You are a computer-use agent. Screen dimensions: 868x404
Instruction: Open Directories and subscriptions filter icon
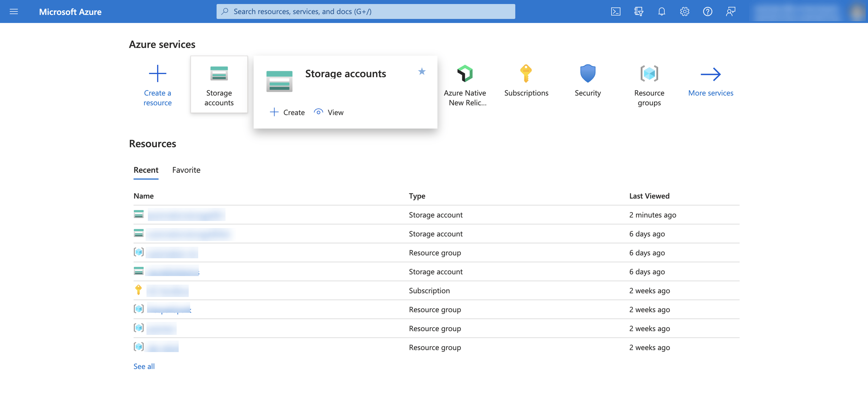639,12
